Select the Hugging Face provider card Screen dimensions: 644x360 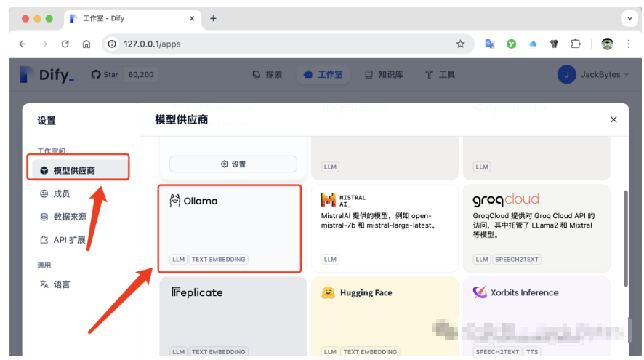(385, 316)
